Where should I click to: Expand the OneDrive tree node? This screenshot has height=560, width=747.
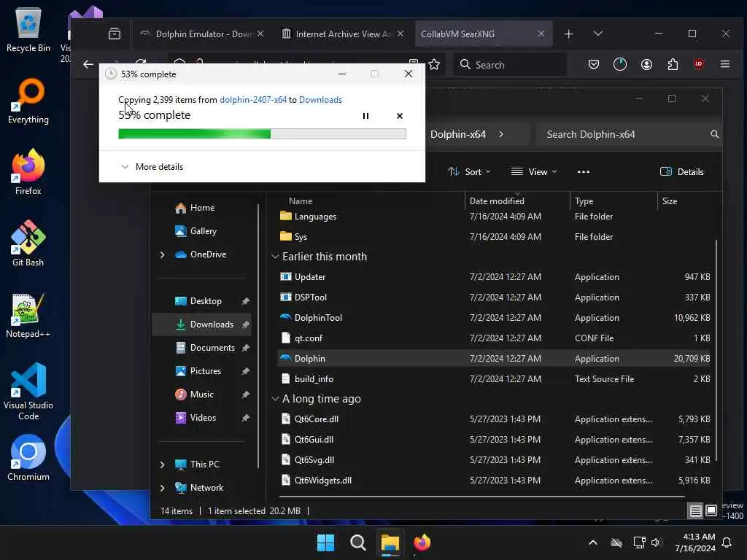[162, 254]
